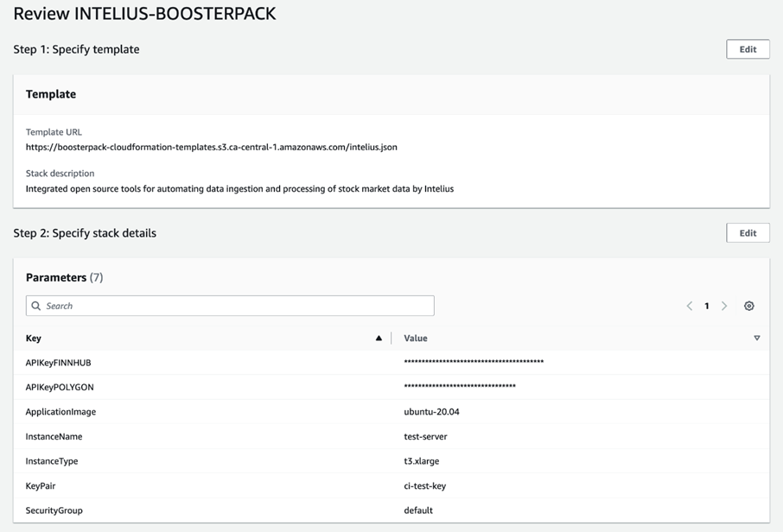Screen dimensions: 783x532
Task: Click the ubuntu-20.04 ApplicationImage value
Action: (x=431, y=412)
